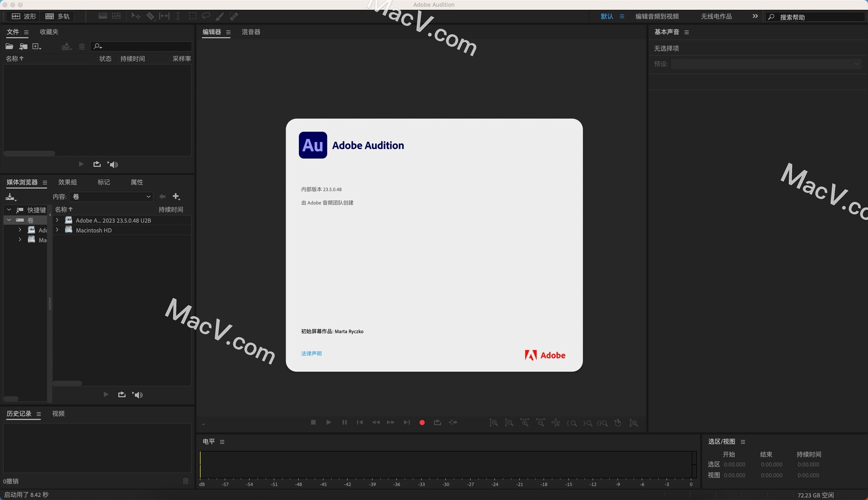Toggle Spectral Frequency Display
Viewport: 868px width, 500px height.
tap(103, 16)
